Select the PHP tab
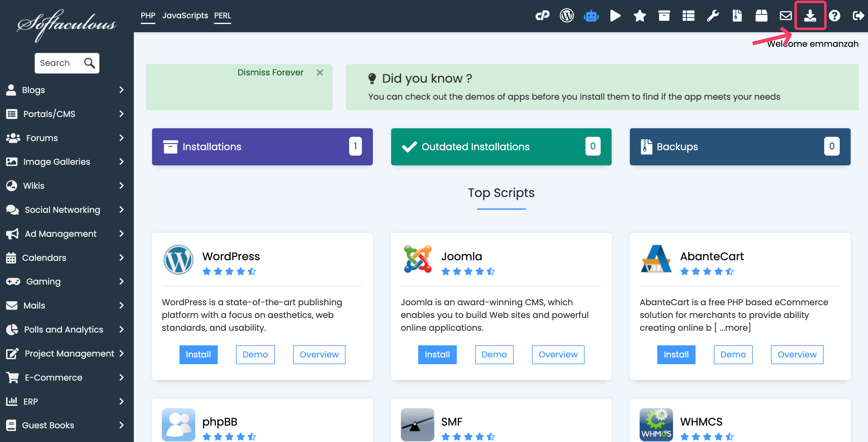 (x=148, y=16)
